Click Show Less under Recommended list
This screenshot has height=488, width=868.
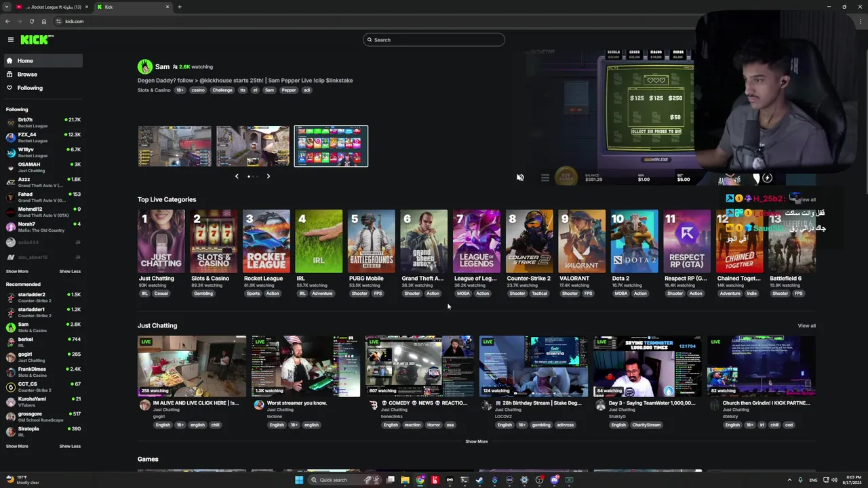(70, 447)
